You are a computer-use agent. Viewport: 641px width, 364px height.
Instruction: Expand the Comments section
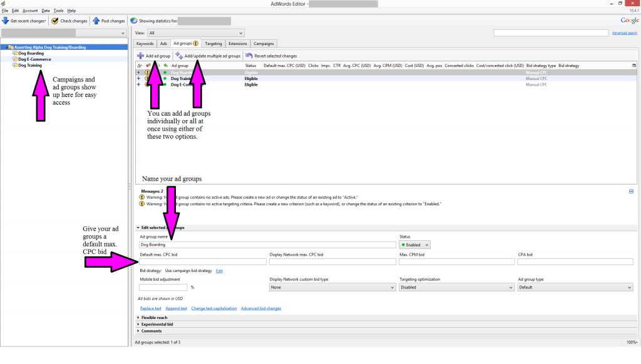coord(138,331)
